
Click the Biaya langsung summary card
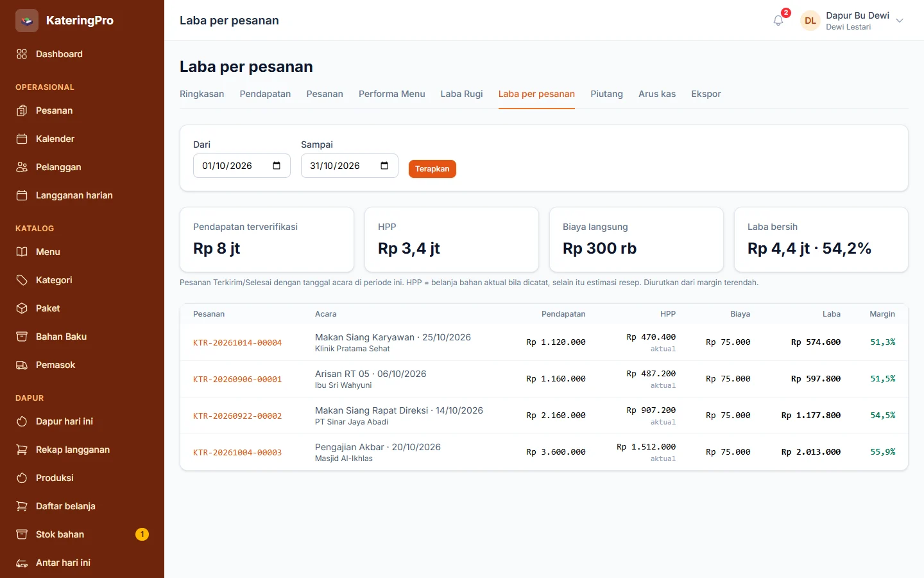(637, 240)
